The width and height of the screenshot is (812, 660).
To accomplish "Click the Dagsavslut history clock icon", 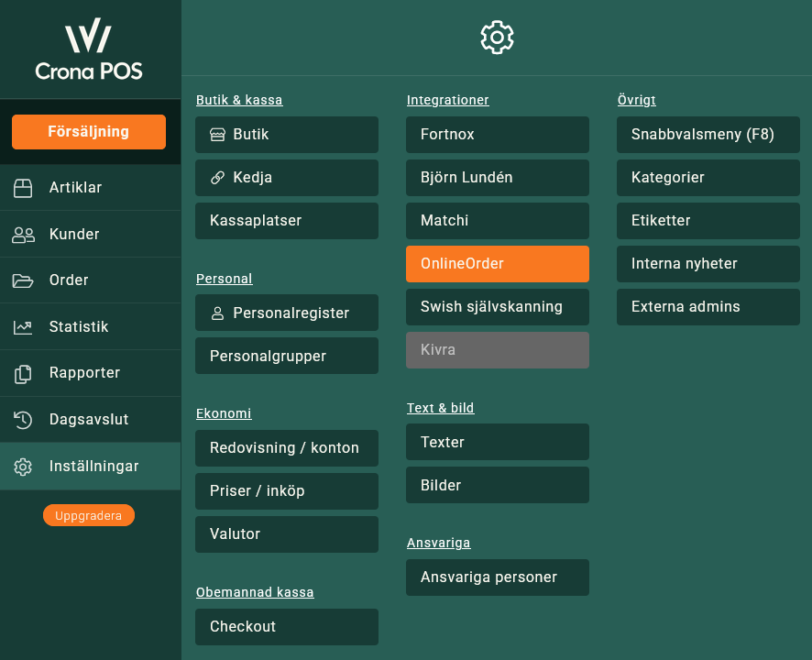I will (x=23, y=420).
